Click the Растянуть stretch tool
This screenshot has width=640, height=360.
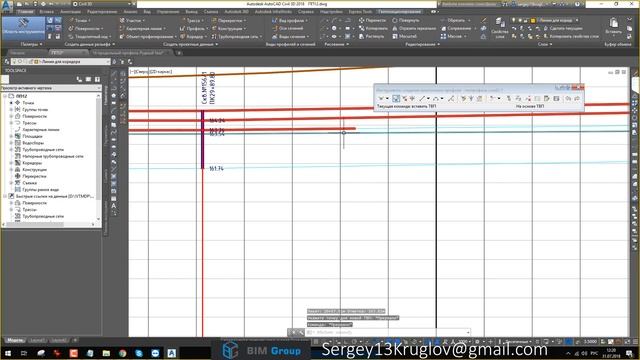coord(371,36)
